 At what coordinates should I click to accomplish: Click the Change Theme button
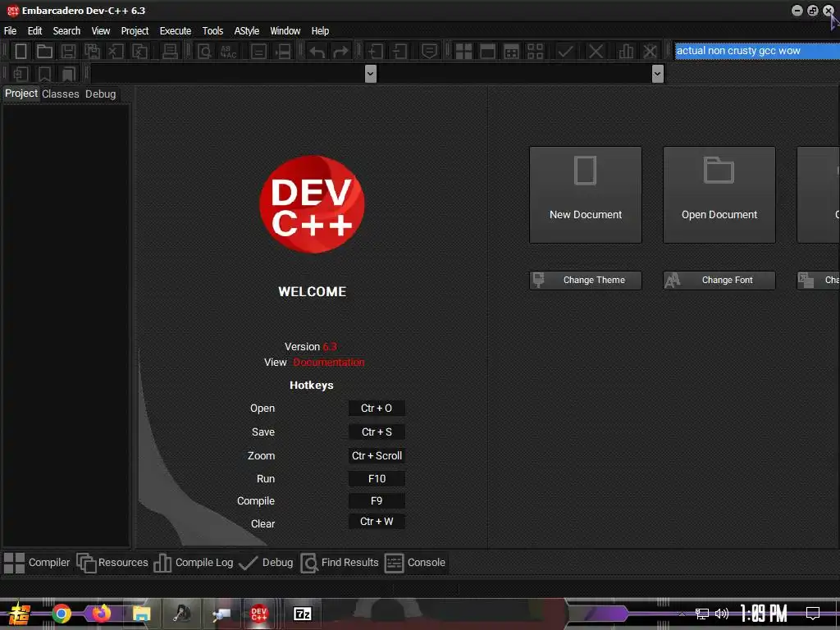tap(586, 281)
